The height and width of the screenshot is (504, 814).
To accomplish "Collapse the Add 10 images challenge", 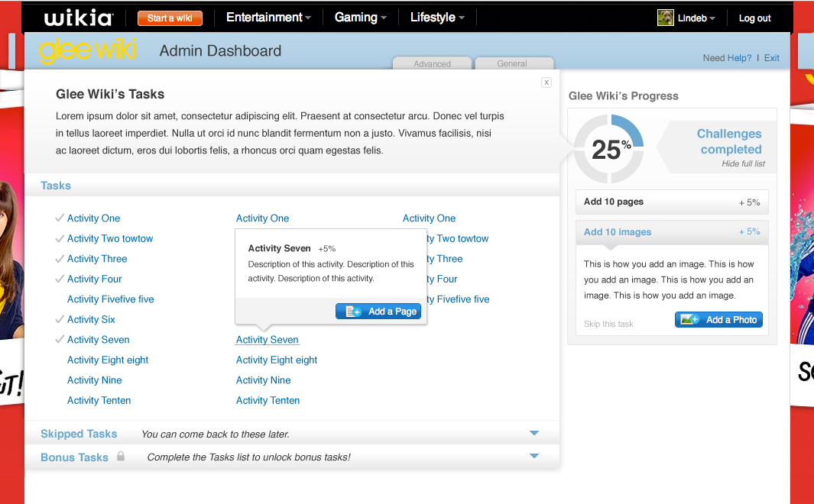I will pyautogui.click(x=672, y=232).
